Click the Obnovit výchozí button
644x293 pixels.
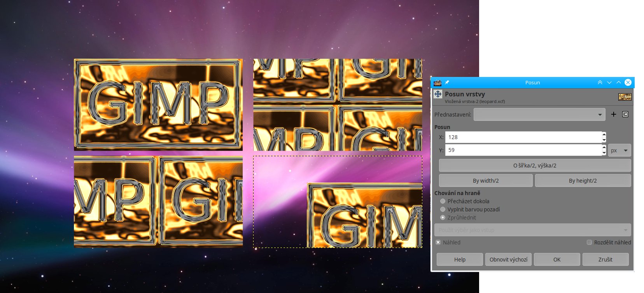tap(508, 260)
